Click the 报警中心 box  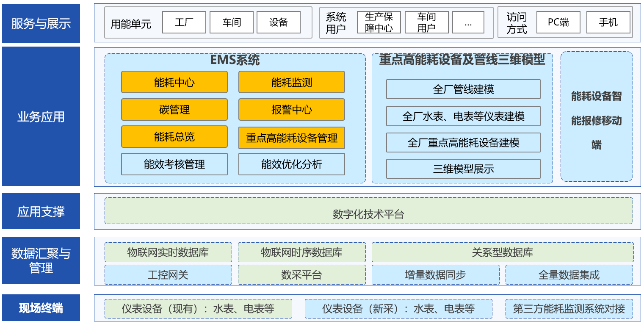[x=291, y=110]
